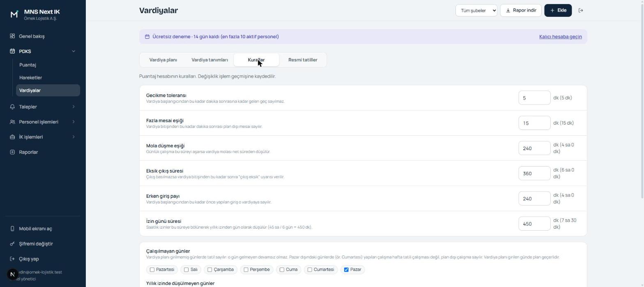Click the Raporlar sidebar icon
Image resolution: width=644 pixels, height=287 pixels.
point(12,152)
